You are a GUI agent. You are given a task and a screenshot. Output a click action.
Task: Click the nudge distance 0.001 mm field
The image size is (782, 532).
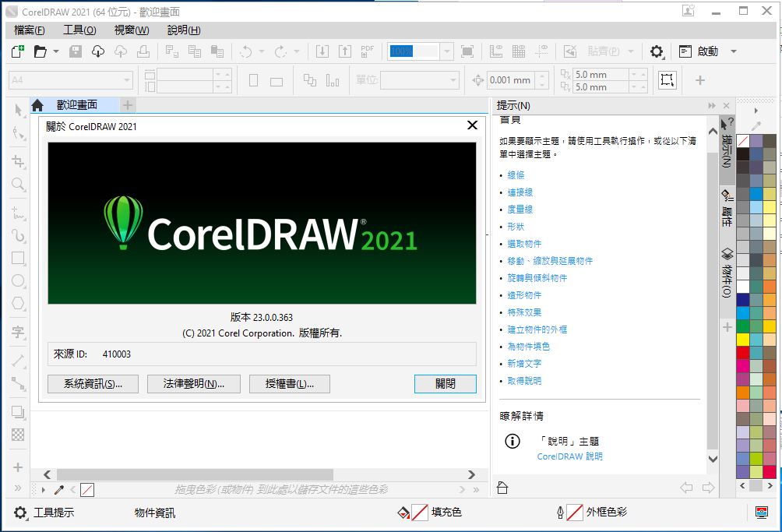[x=513, y=79]
